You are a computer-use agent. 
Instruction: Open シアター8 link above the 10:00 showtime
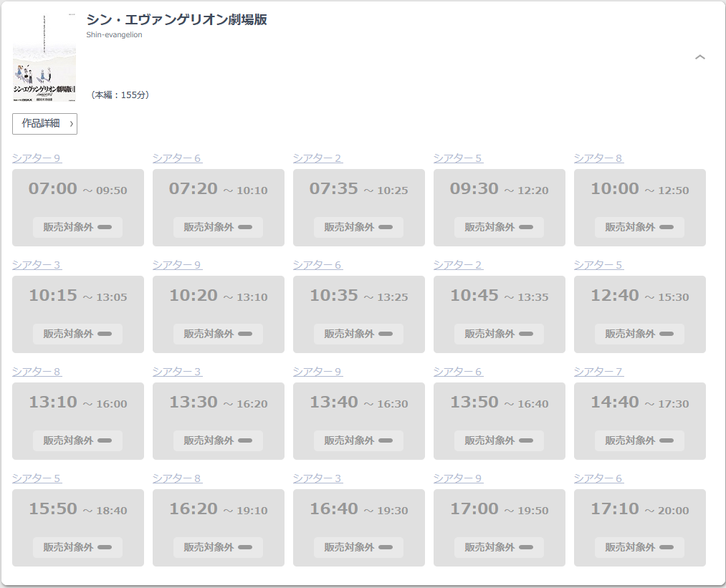coord(598,158)
